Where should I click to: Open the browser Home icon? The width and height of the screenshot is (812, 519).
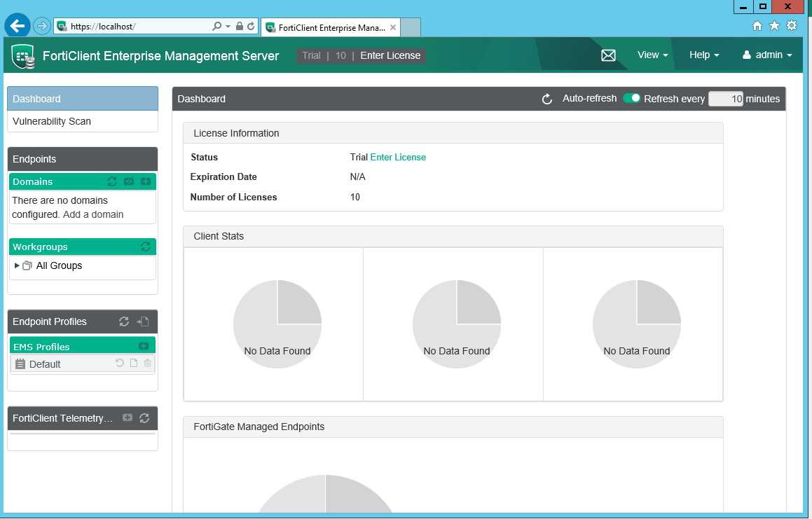757,25
